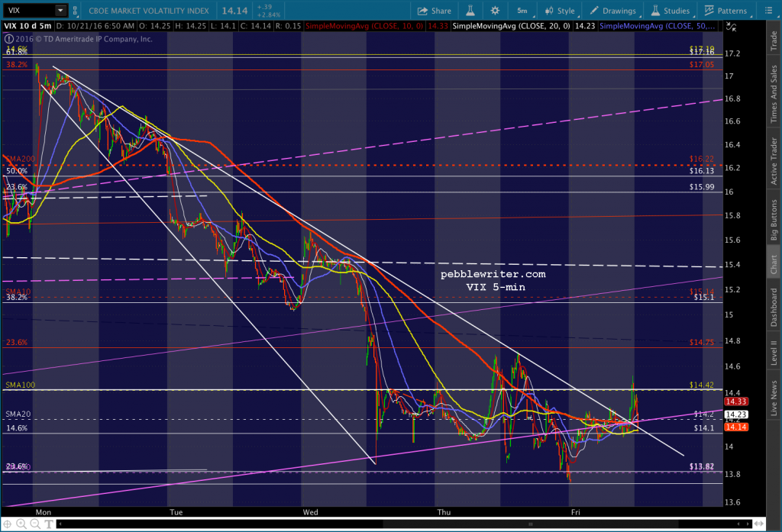
Task: Open the Studies menu
Action: tap(671, 11)
